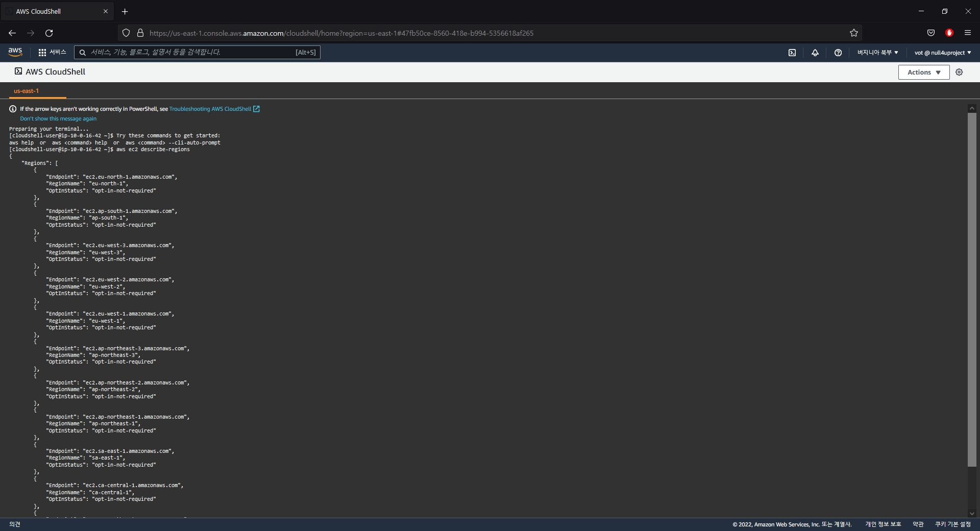The image size is (980, 531).
Task: Open the 약관 terms link
Action: (x=918, y=524)
